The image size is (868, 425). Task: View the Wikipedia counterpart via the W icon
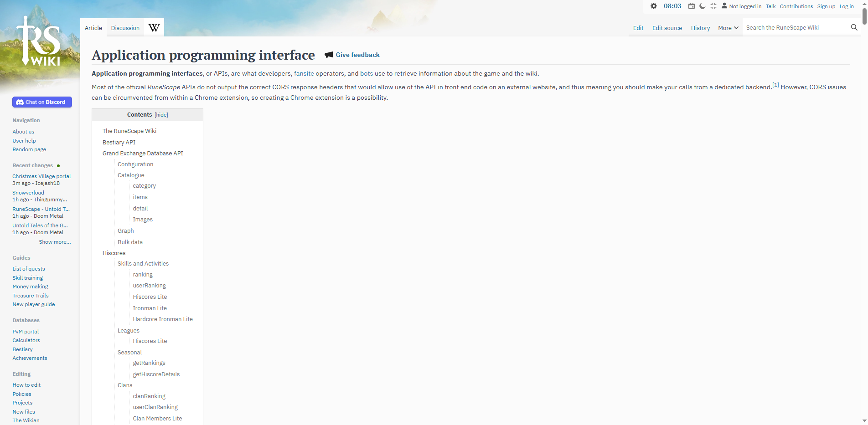coord(154,27)
